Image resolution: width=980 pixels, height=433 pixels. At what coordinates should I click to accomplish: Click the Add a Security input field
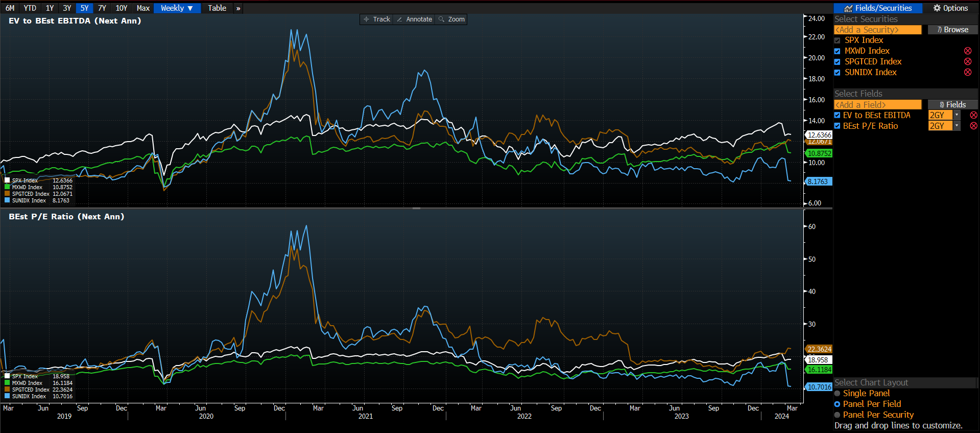[x=877, y=30]
